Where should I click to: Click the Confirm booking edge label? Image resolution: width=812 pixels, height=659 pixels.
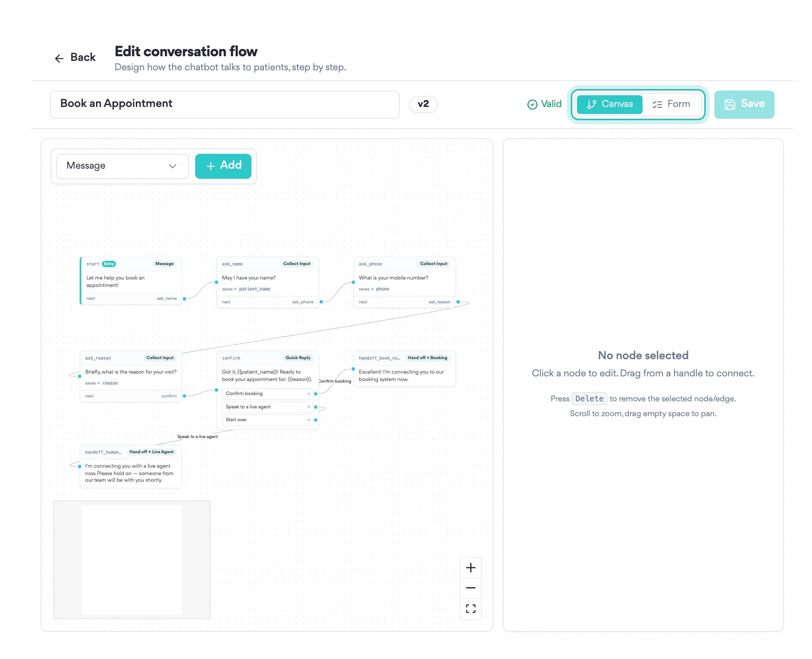(335, 381)
